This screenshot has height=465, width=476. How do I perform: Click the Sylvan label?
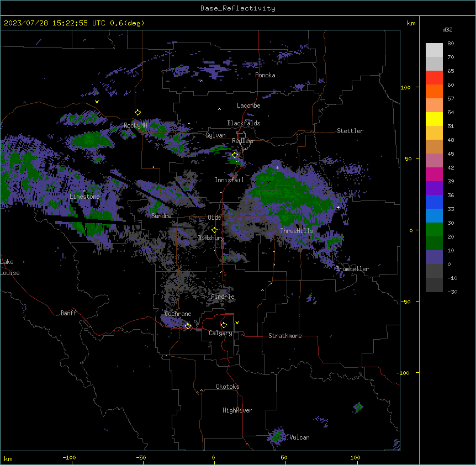215,135
